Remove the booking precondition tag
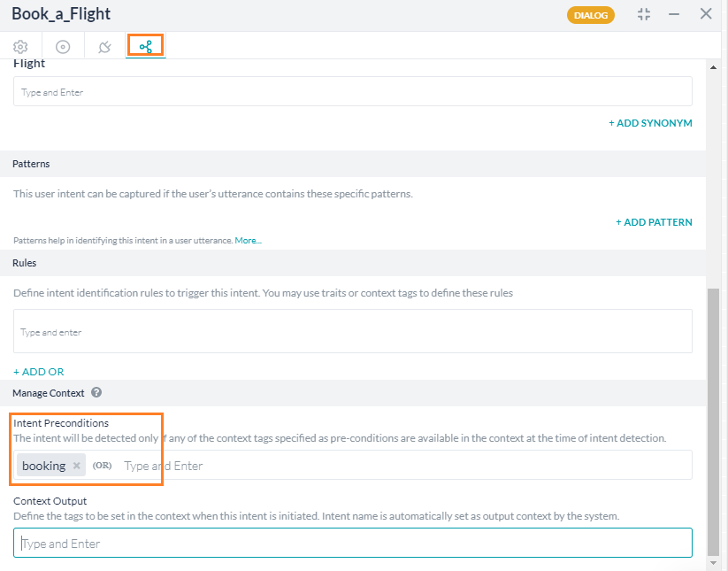The height and width of the screenshot is (571, 728). point(77,466)
